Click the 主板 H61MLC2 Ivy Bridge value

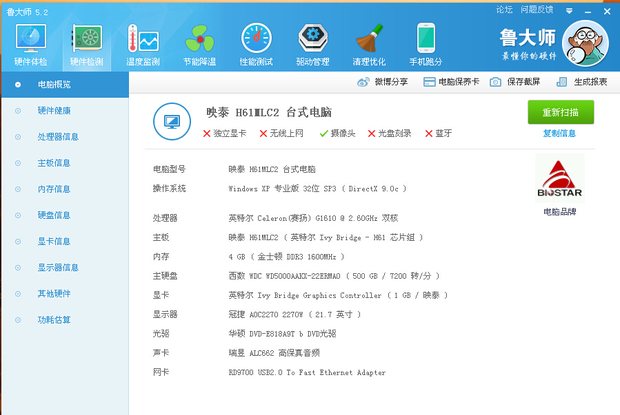click(325, 238)
